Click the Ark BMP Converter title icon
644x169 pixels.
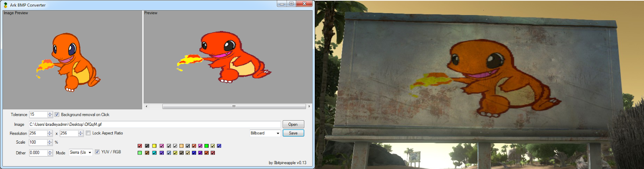[x=5, y=5]
